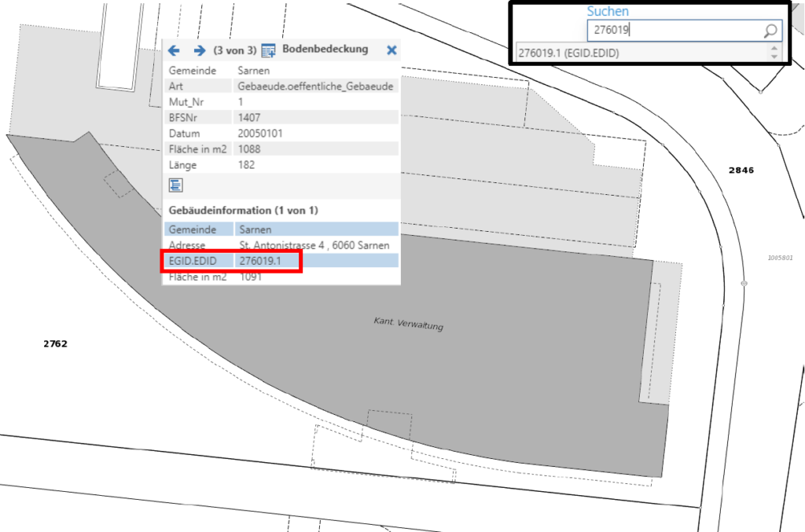Click parcel number 2846 on map
Screen dimensions: 805x532
coord(741,170)
